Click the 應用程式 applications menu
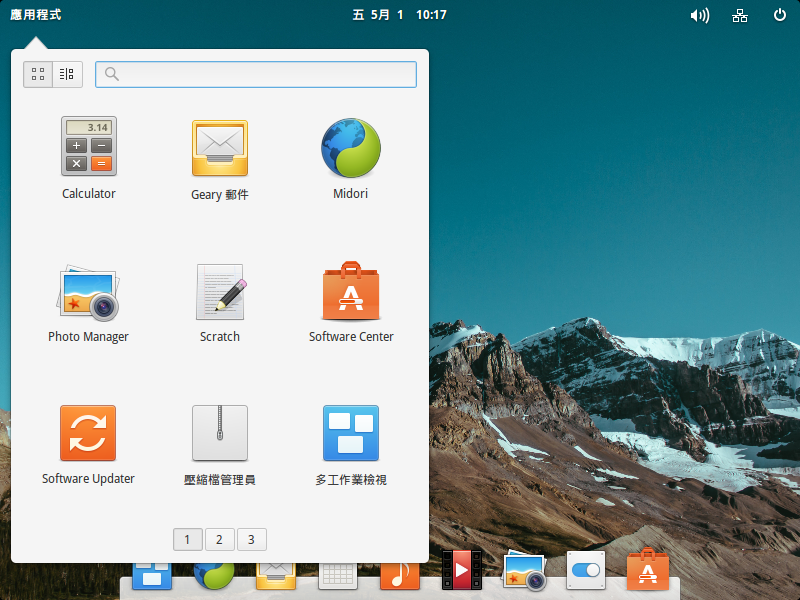This screenshot has width=800, height=600. coord(36,15)
